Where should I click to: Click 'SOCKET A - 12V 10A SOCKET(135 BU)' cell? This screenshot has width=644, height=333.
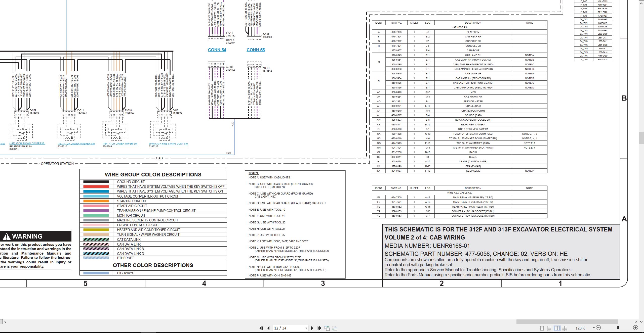(473, 211)
